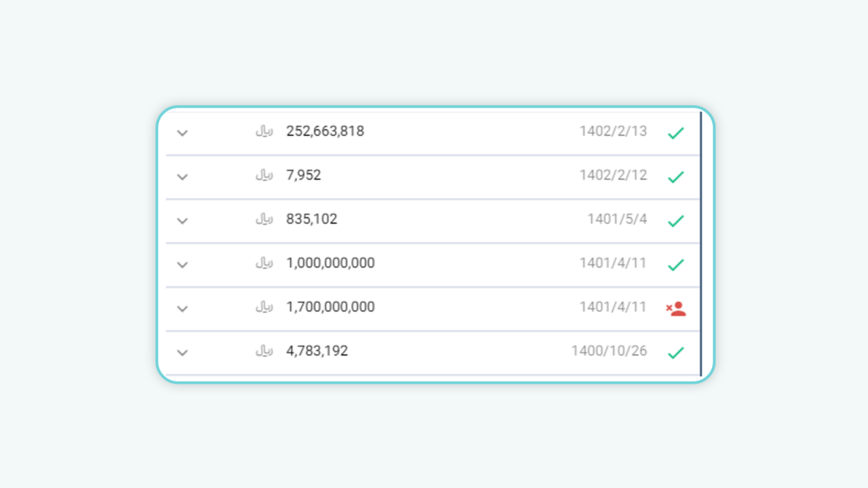Expand the 4,783,192 rial row

182,352
